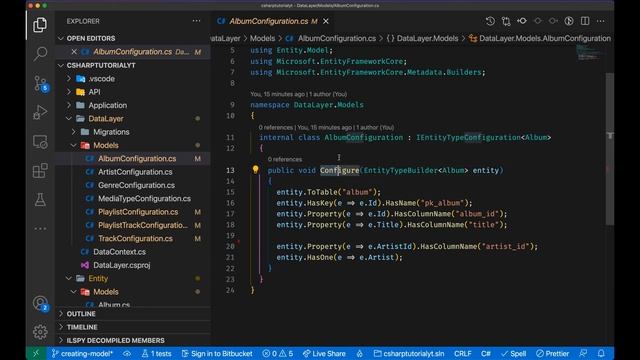
Task: Split the editor right
Action: (585, 21)
